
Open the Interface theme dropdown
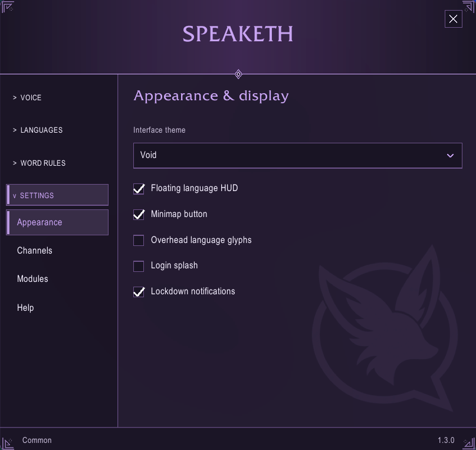click(297, 155)
